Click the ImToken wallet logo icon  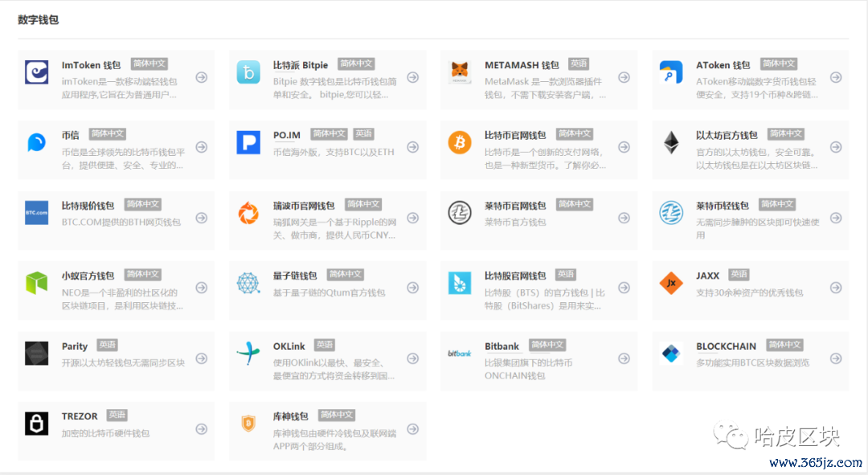pos(36,72)
